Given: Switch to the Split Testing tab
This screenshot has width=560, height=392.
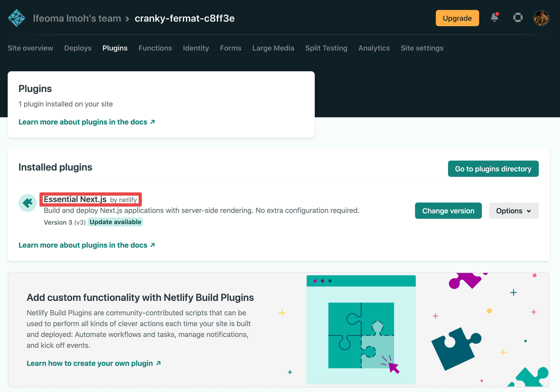Looking at the screenshot, I should [326, 48].
